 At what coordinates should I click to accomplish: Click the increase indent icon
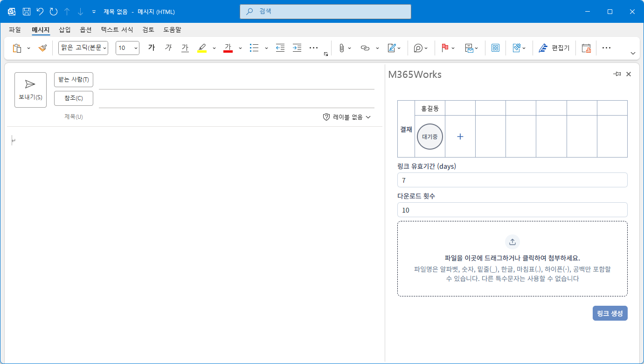[x=297, y=48]
